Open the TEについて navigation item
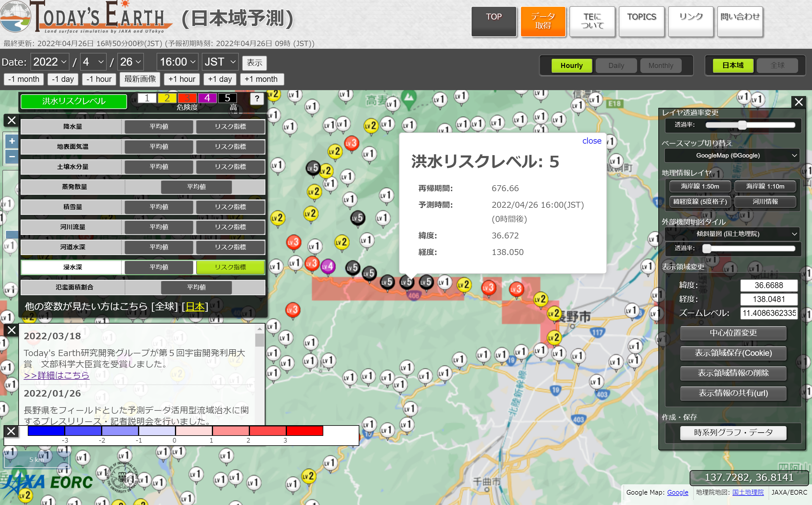Viewport: 812px width, 505px height. [592, 21]
